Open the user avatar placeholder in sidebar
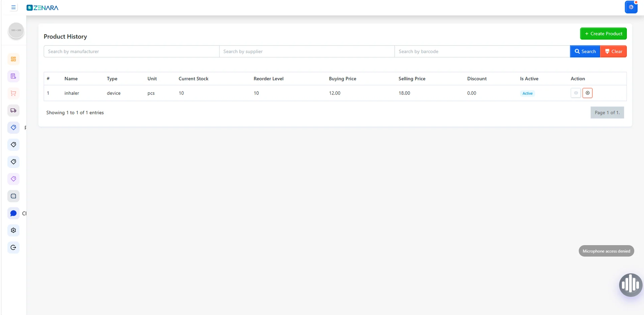This screenshot has height=315, width=644. coord(16,30)
